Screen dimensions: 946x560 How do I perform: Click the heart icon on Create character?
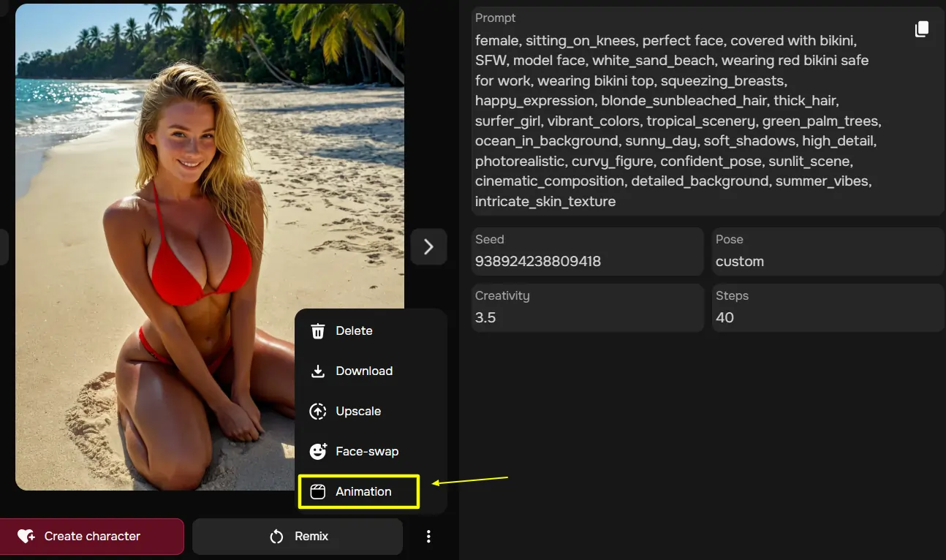pyautogui.click(x=26, y=537)
